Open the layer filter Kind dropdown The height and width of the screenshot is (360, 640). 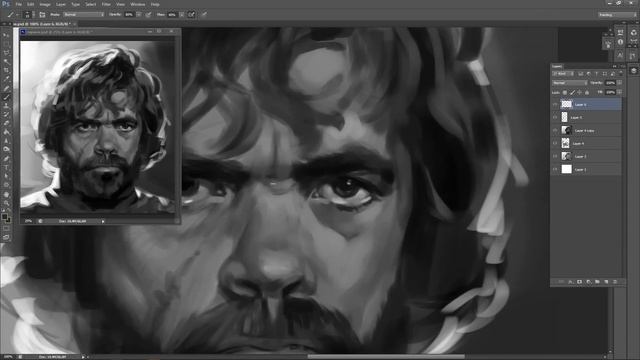pyautogui.click(x=562, y=74)
